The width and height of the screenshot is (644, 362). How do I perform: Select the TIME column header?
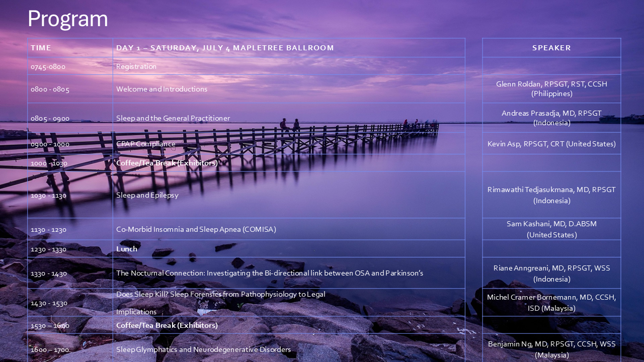point(41,48)
